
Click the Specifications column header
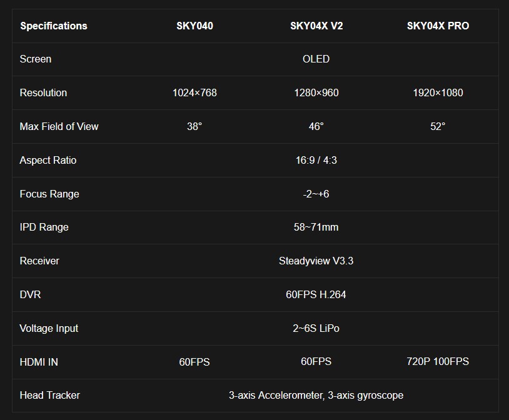54,26
